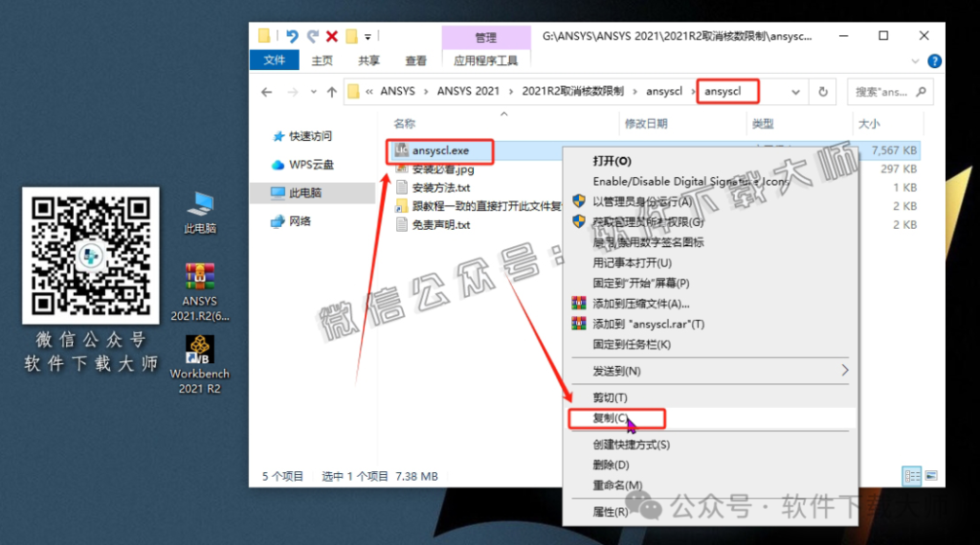Open Explorer help via question mark icon
Image resolution: width=980 pixels, height=545 pixels.
point(934,60)
